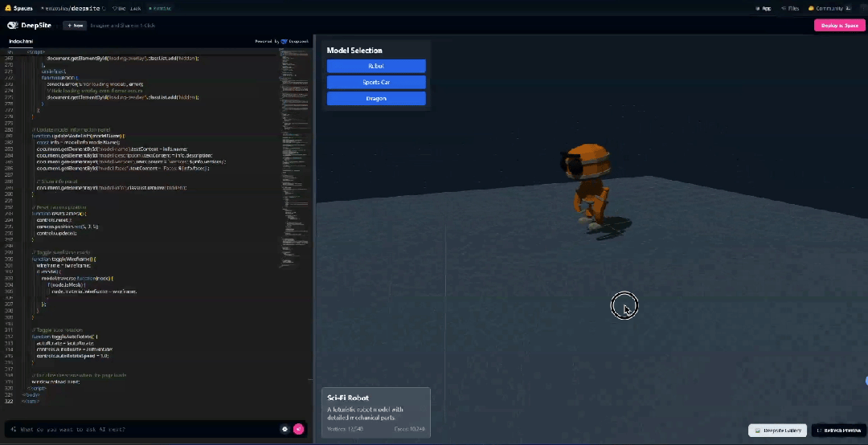Image resolution: width=868 pixels, height=445 pixels.
Task: Click the pink Deploy to Space button
Action: coord(839,26)
